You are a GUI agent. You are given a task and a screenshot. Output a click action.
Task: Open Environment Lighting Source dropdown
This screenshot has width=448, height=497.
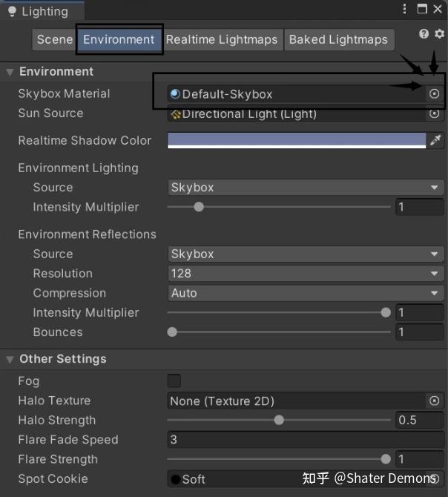pos(306,188)
